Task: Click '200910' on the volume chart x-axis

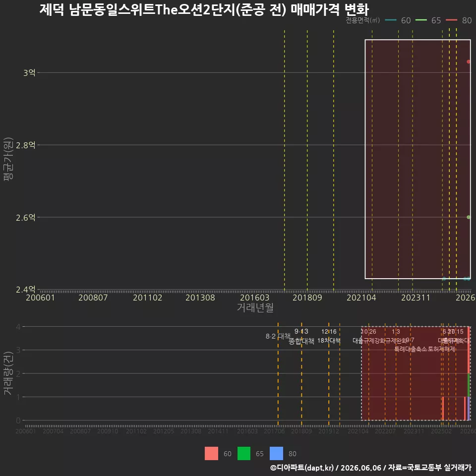Action: click(x=108, y=431)
